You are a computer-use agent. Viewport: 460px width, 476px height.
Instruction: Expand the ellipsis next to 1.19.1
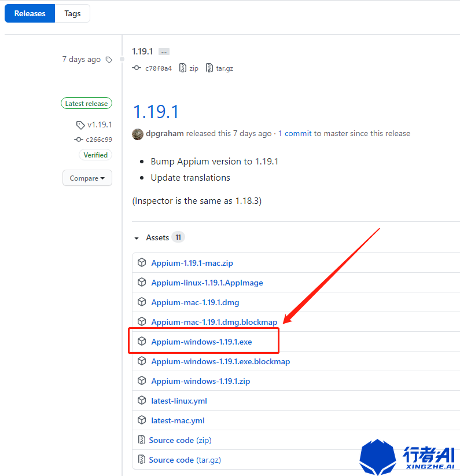coord(164,52)
